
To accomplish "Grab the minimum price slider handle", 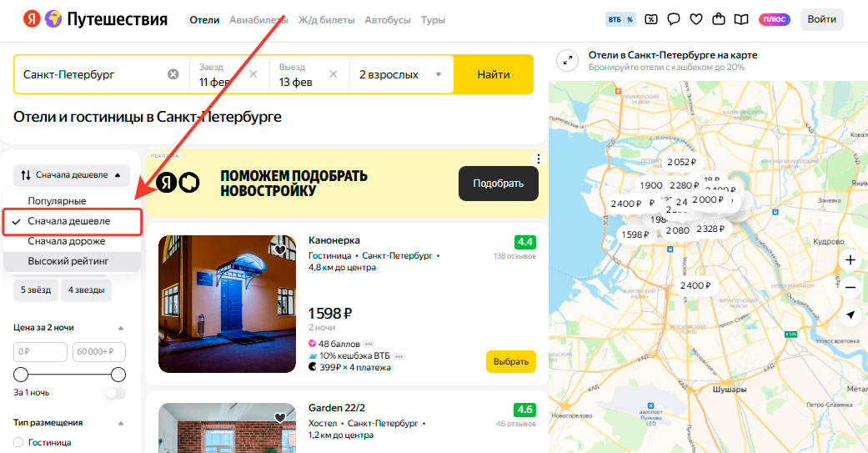I will (x=21, y=375).
